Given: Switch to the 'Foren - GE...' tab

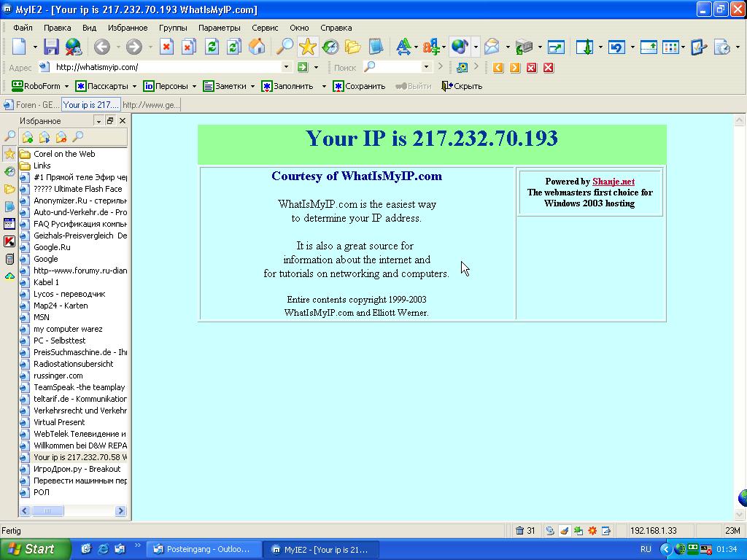Looking at the screenshot, I should (31, 105).
